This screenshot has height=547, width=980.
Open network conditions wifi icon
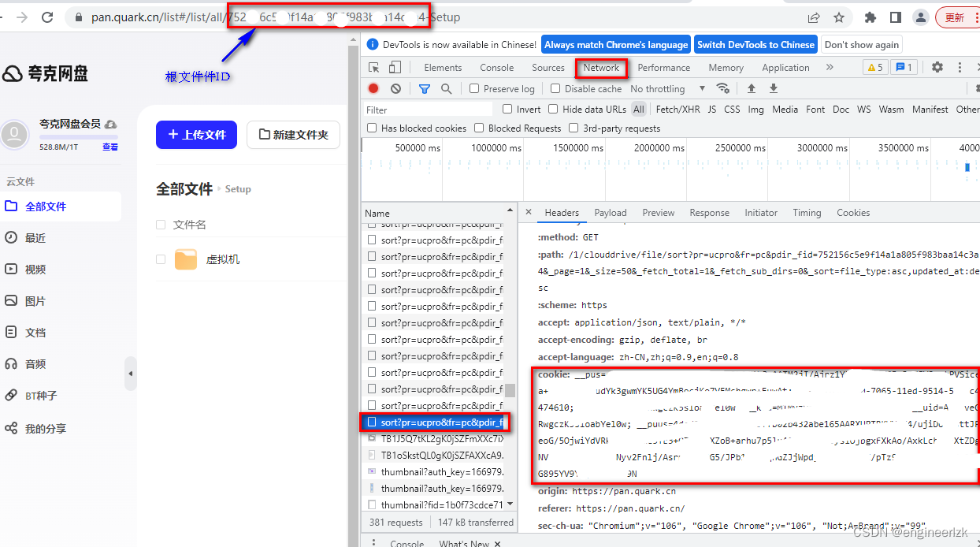point(722,89)
